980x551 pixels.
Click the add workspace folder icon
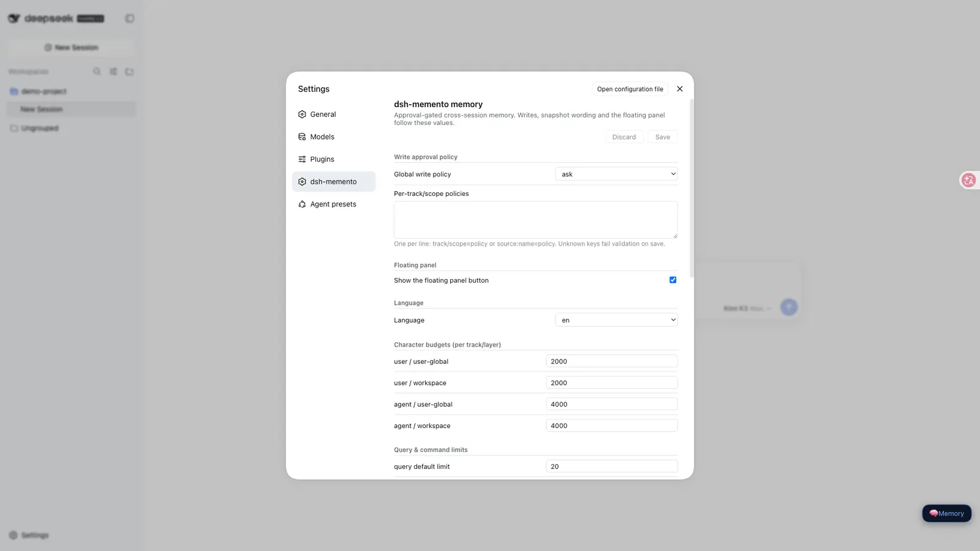pyautogui.click(x=129, y=72)
